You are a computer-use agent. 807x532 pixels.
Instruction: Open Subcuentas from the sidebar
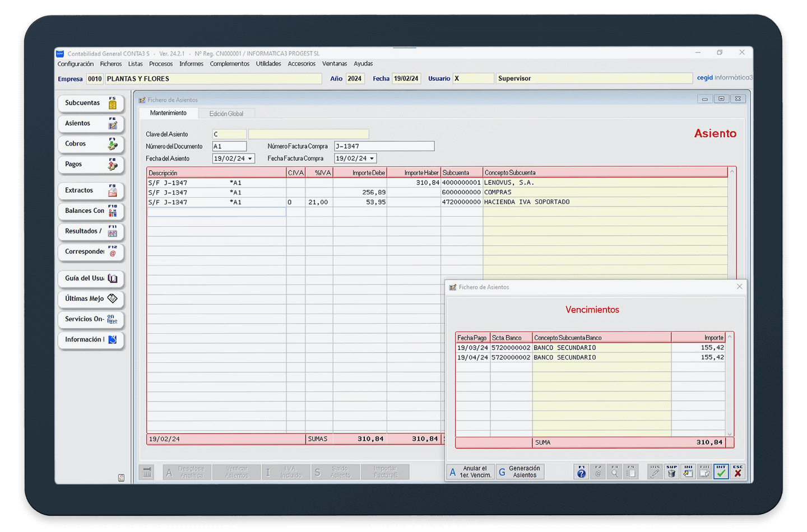pos(90,103)
